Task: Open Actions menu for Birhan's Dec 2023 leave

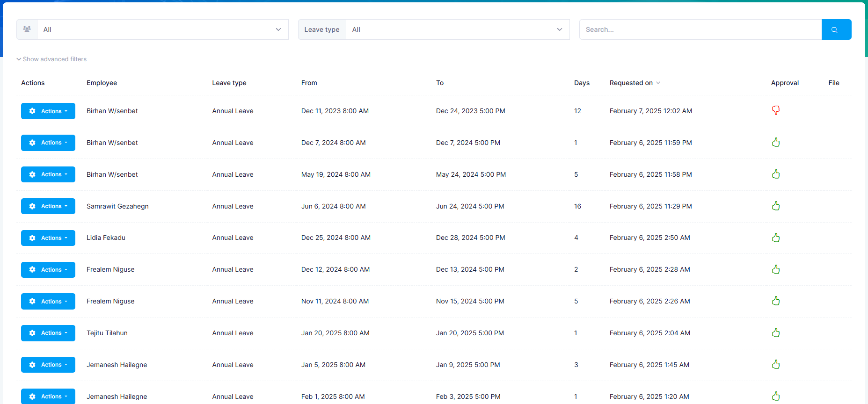Action: [x=48, y=111]
